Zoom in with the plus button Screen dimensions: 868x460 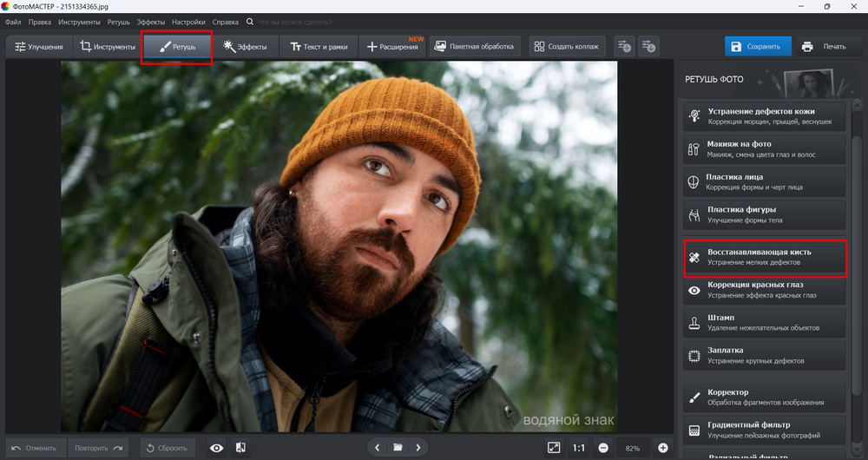(x=662, y=448)
